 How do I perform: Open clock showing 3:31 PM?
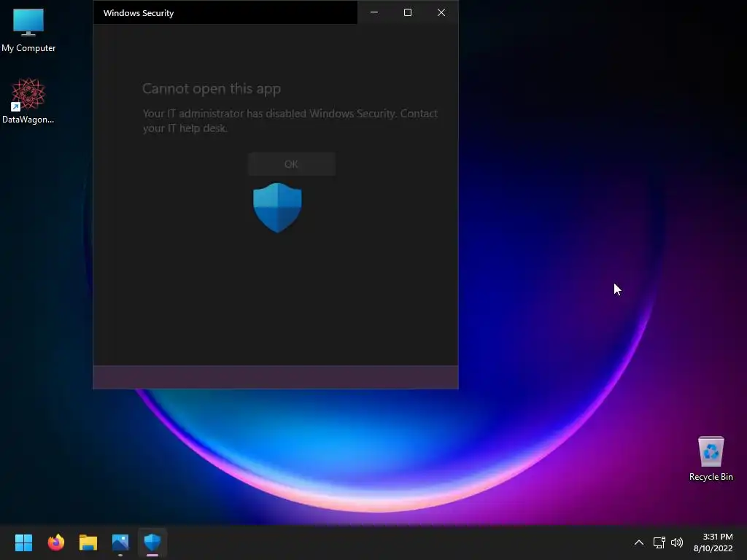pos(713,542)
